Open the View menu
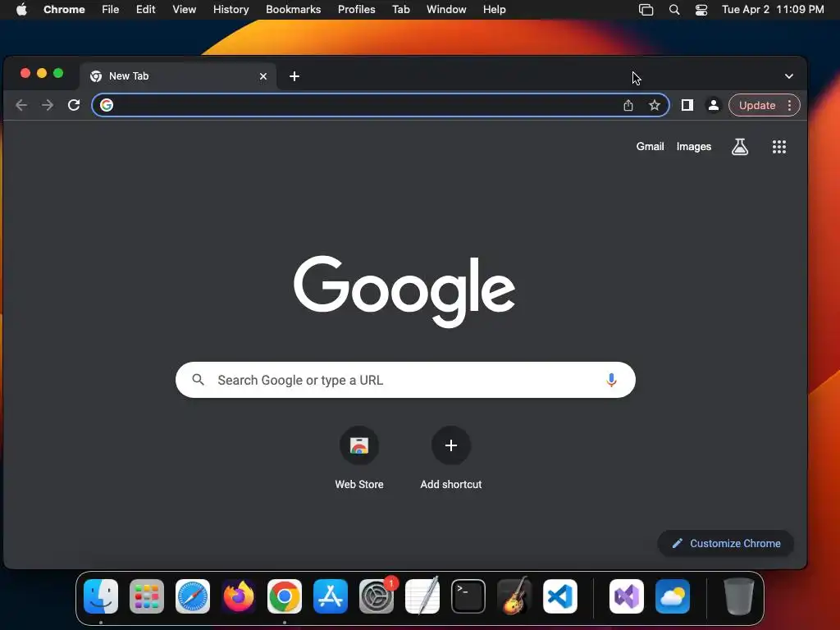The height and width of the screenshot is (630, 840). (x=185, y=9)
